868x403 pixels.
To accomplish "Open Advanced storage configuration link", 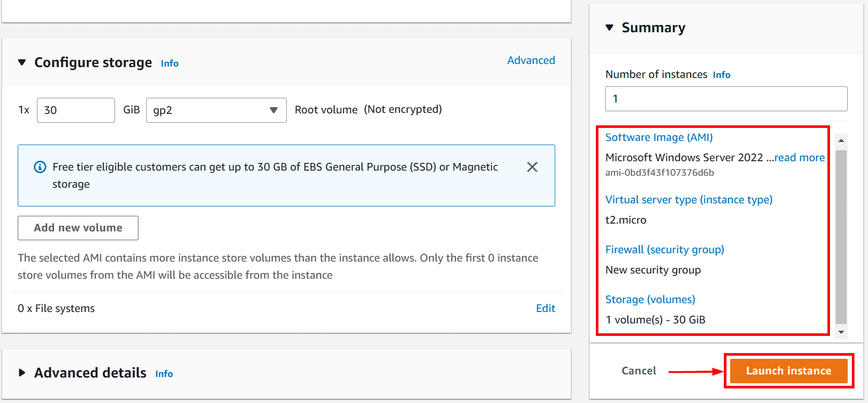I will pos(531,60).
